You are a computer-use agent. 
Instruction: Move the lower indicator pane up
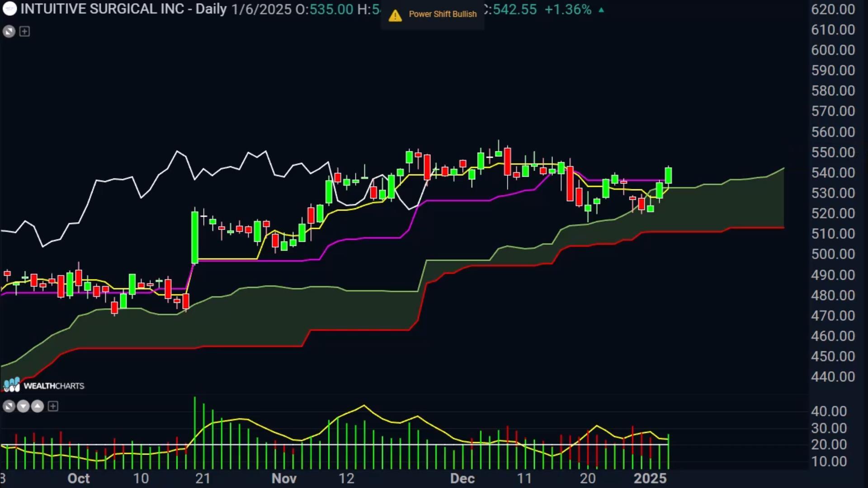38,406
